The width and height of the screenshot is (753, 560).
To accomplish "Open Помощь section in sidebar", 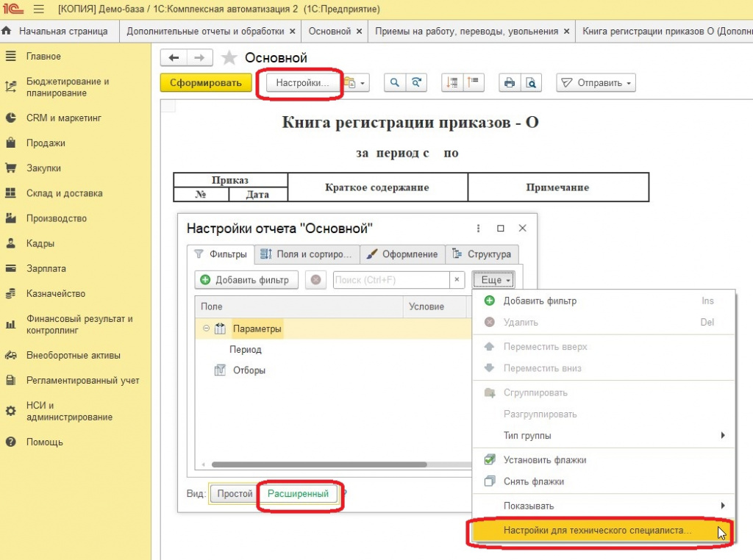I will [x=44, y=442].
